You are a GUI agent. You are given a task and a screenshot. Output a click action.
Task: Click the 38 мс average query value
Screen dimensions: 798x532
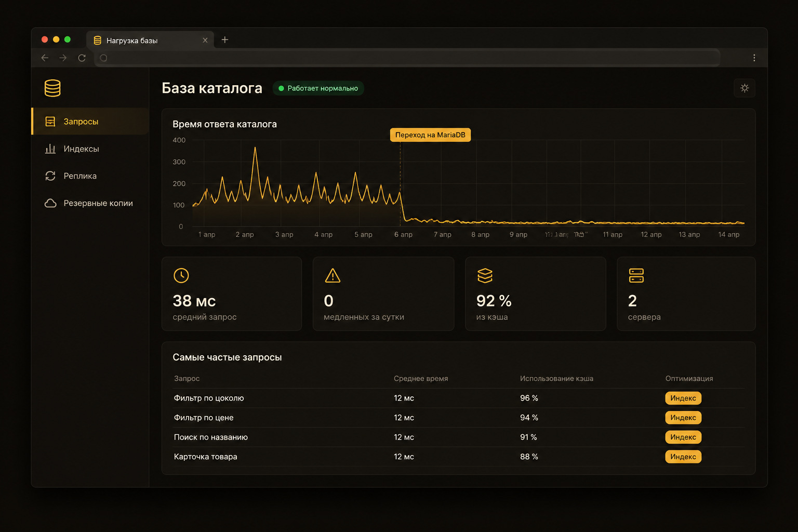pos(194,301)
